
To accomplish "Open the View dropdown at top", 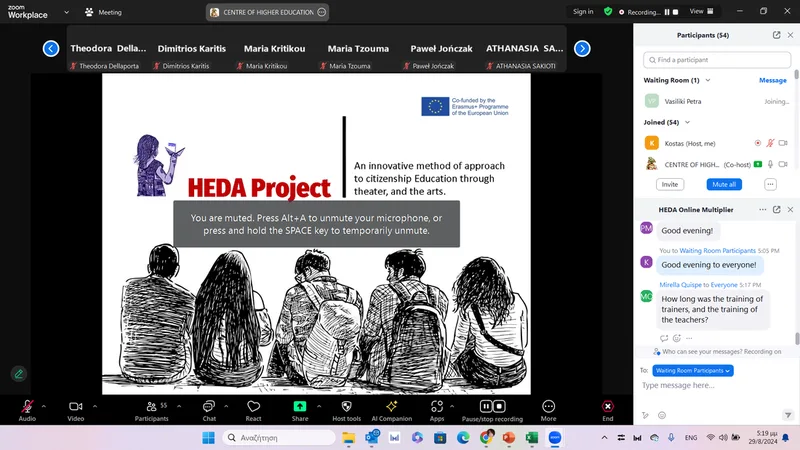I will [702, 11].
